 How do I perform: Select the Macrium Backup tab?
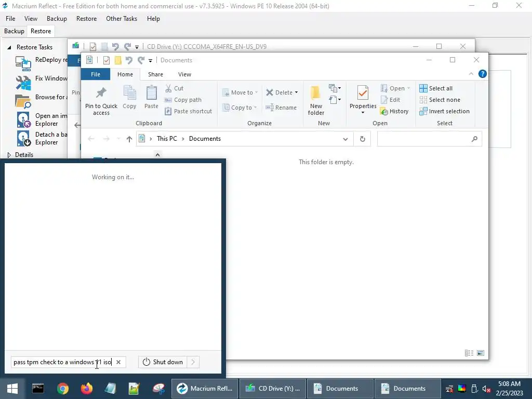click(x=14, y=31)
